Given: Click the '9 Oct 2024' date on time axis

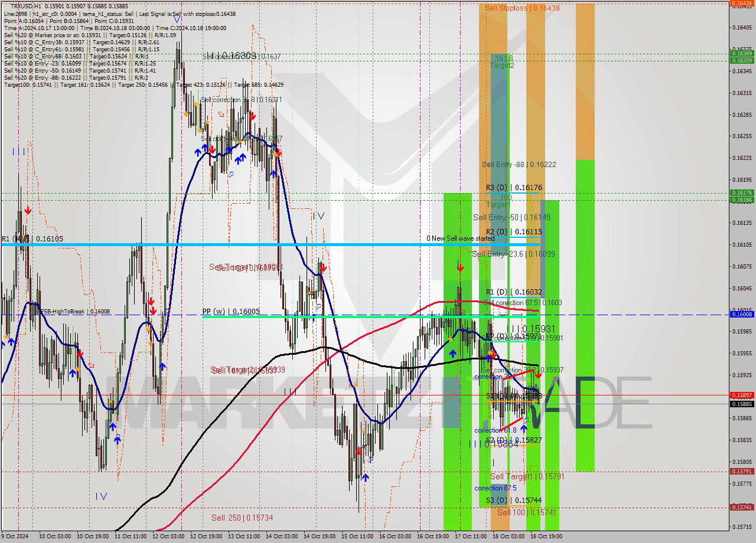Looking at the screenshot, I should (x=14, y=537).
